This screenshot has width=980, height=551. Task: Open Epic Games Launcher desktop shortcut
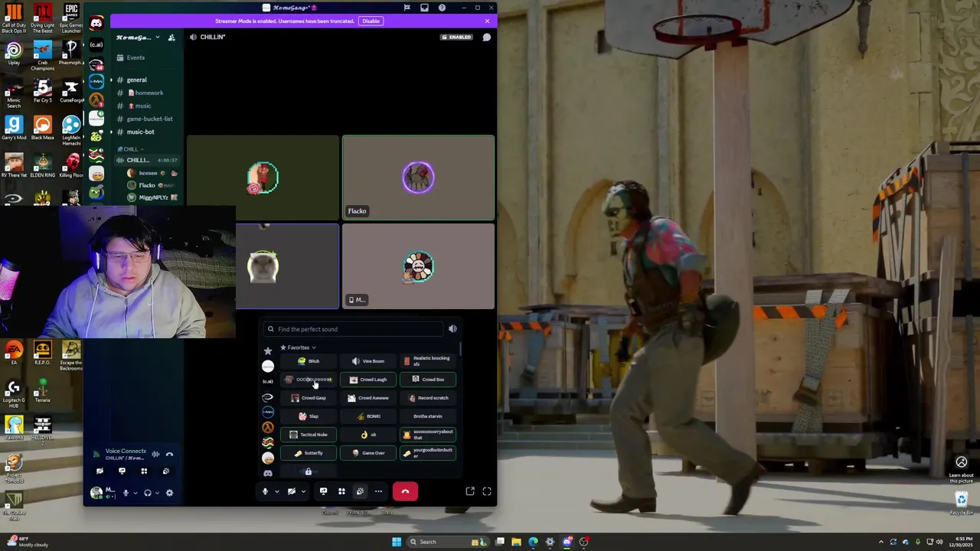(x=71, y=18)
